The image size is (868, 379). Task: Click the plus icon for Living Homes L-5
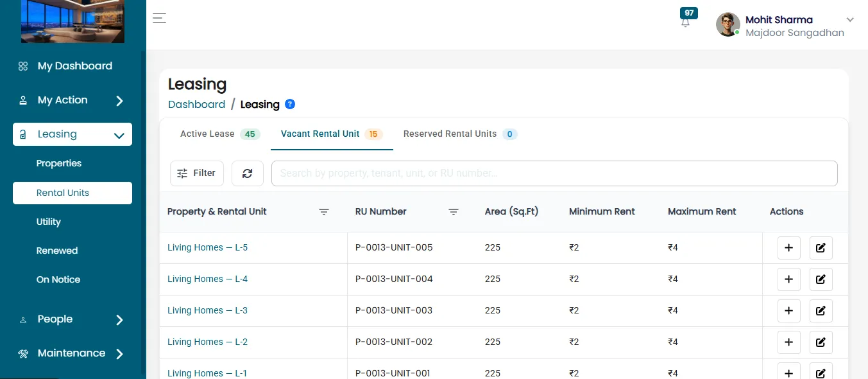(789, 248)
